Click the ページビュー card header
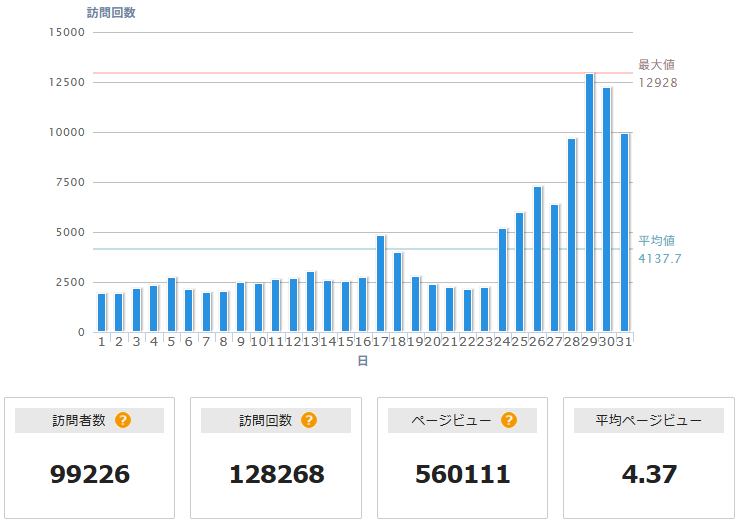The width and height of the screenshot is (741, 523). coord(462,421)
